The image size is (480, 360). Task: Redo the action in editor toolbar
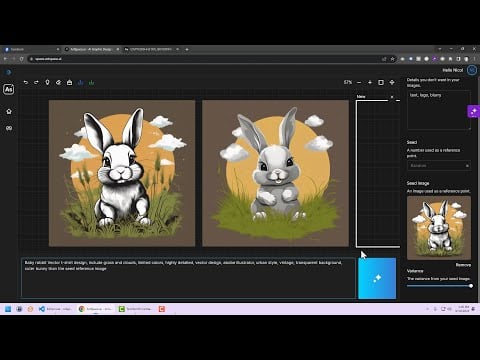click(x=36, y=82)
